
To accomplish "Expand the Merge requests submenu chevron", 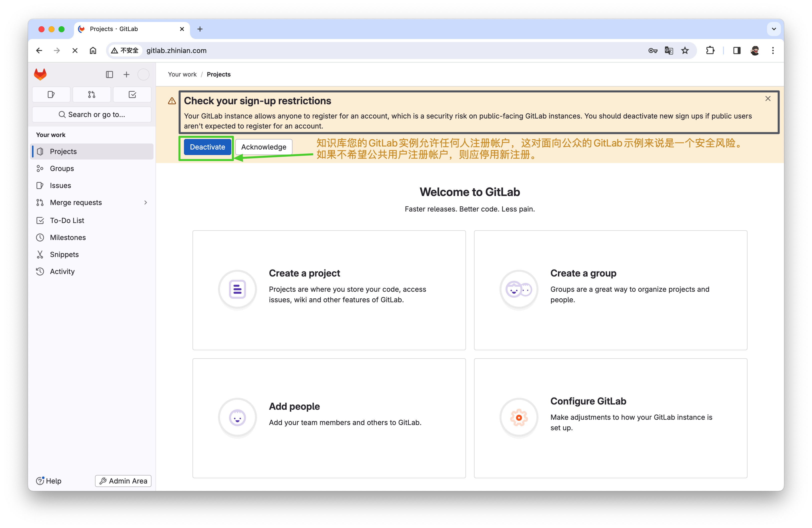I will pyautogui.click(x=146, y=202).
